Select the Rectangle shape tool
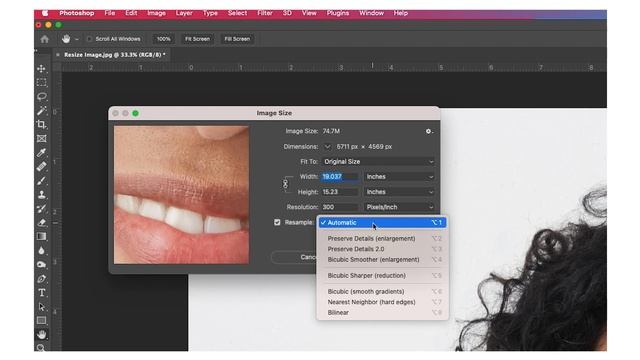 [42, 321]
